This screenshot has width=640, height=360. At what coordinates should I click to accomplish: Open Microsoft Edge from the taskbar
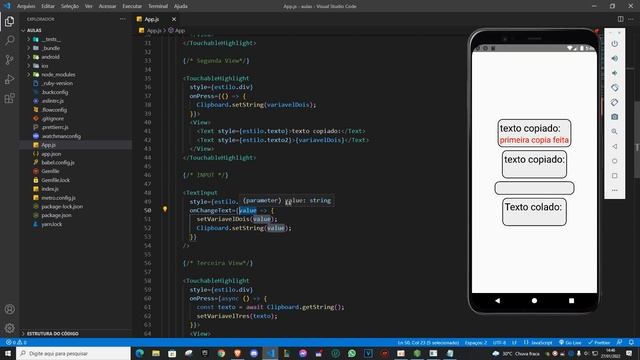point(140,353)
